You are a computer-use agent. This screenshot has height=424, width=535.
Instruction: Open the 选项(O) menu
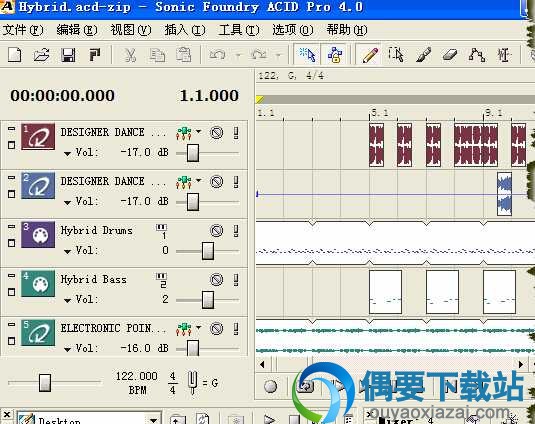[293, 30]
